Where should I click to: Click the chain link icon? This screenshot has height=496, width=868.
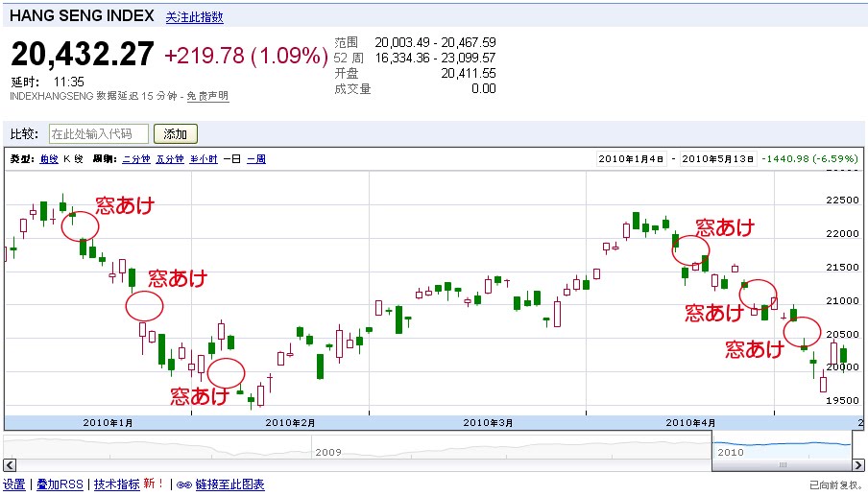point(184,484)
